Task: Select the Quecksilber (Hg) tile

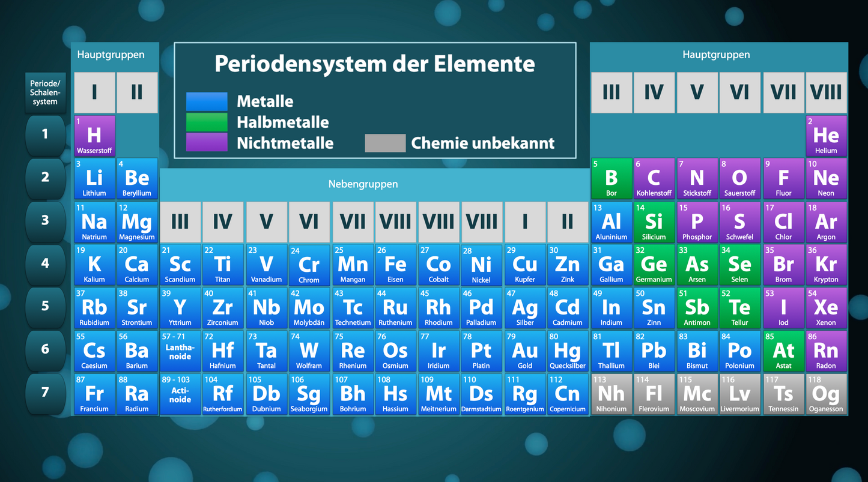Action: (568, 351)
